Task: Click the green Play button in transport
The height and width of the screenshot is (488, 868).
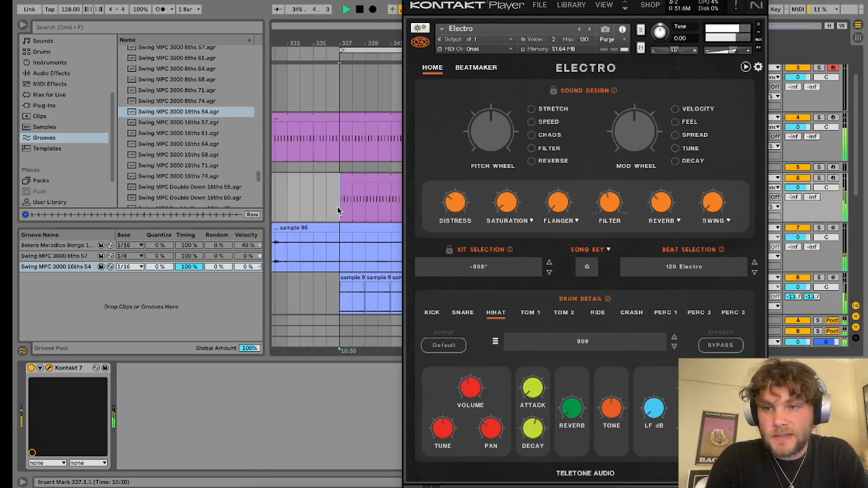Action: pyautogui.click(x=347, y=9)
